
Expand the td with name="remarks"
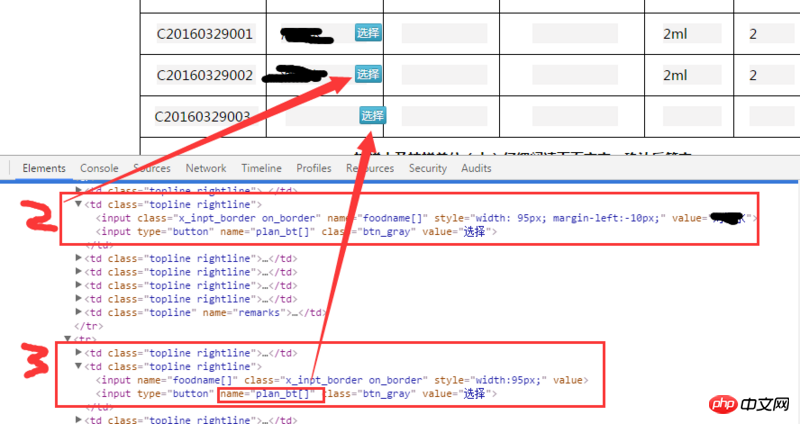pyautogui.click(x=79, y=312)
